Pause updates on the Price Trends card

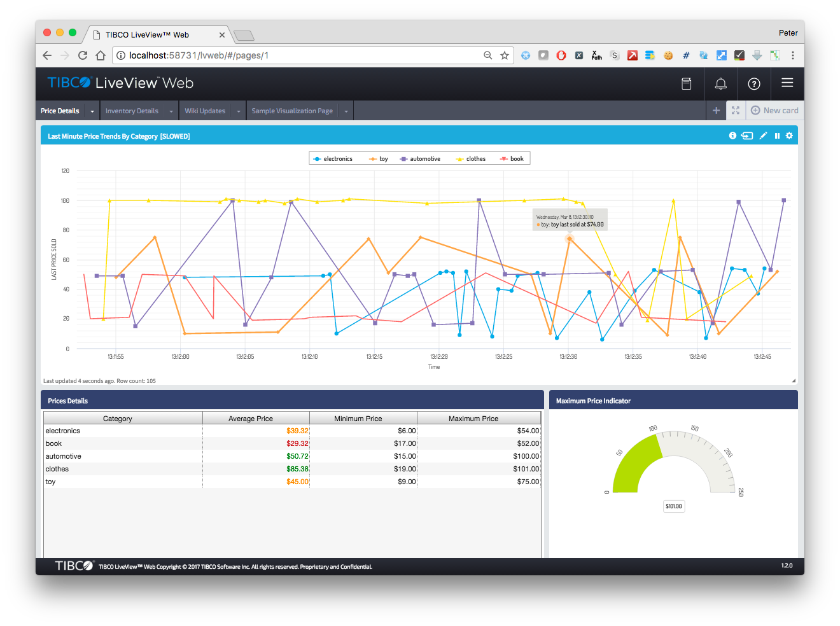click(x=777, y=136)
